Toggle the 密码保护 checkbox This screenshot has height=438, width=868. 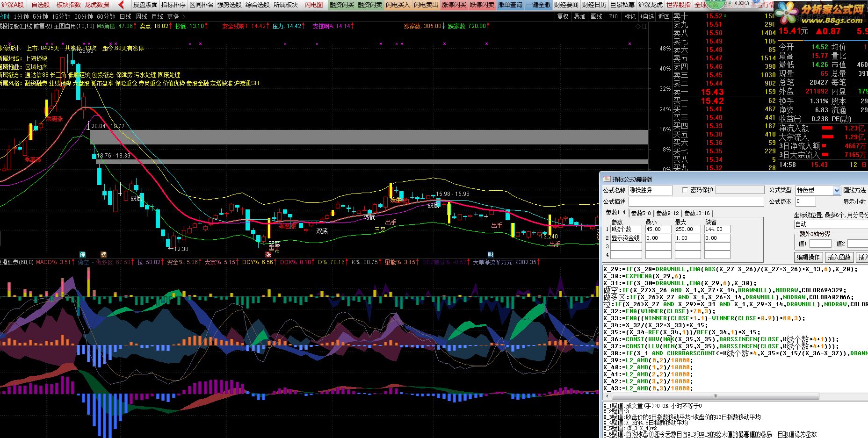(x=685, y=190)
